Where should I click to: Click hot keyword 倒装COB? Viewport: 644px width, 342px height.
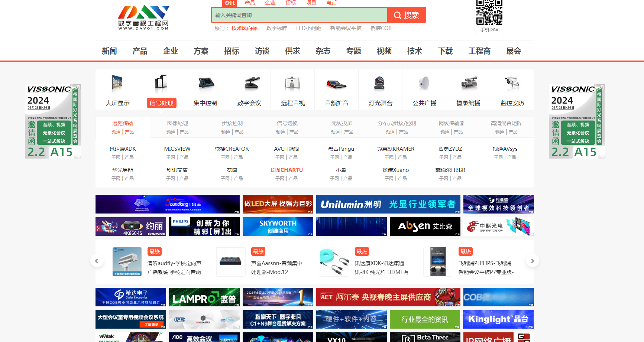381,28
